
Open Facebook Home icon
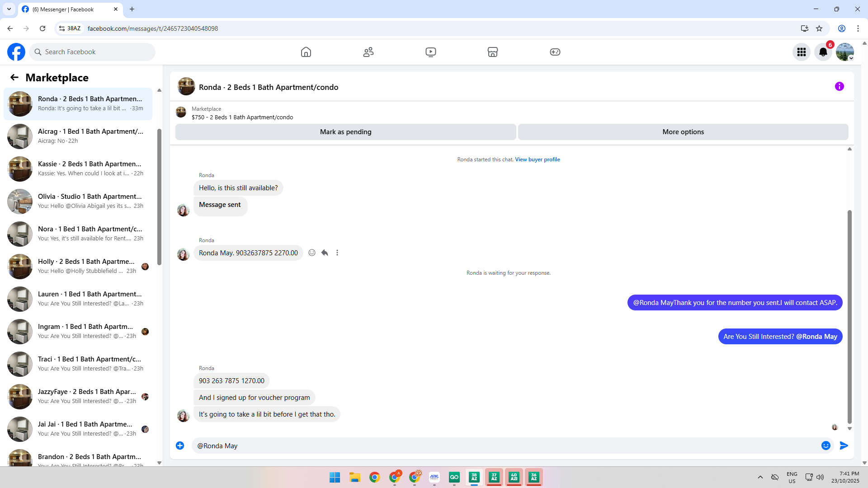tap(306, 52)
